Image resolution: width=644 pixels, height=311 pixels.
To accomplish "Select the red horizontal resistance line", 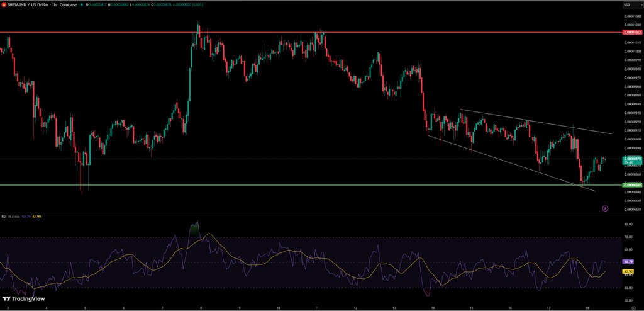I will pos(377,32).
